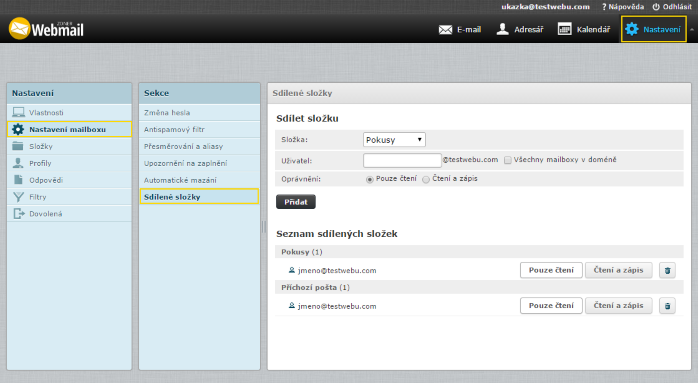Check Všechny mailboxy v doméně checkbox
Image resolution: width=698 pixels, height=383 pixels.
(507, 160)
